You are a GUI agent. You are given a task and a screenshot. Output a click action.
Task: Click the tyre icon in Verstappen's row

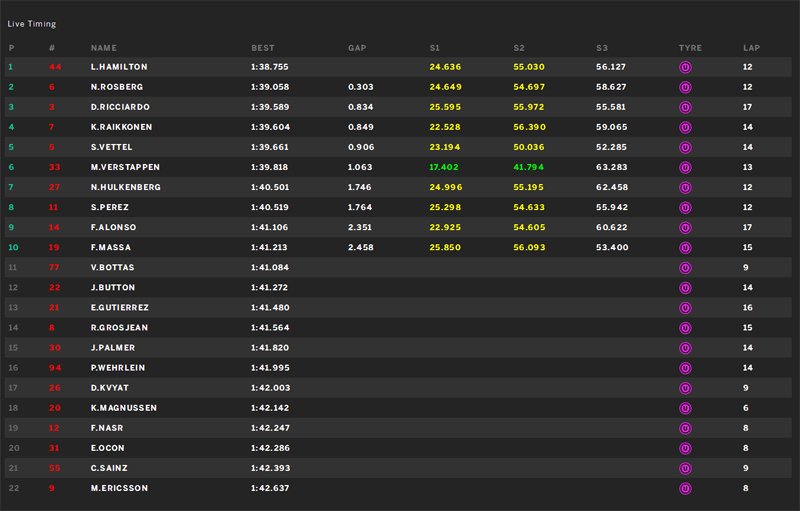click(x=686, y=167)
